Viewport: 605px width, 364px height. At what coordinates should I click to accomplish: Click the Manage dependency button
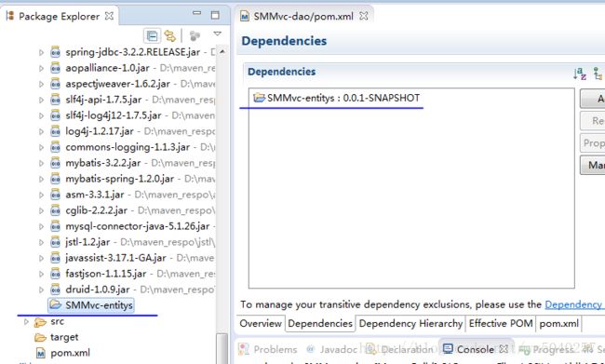(x=593, y=165)
